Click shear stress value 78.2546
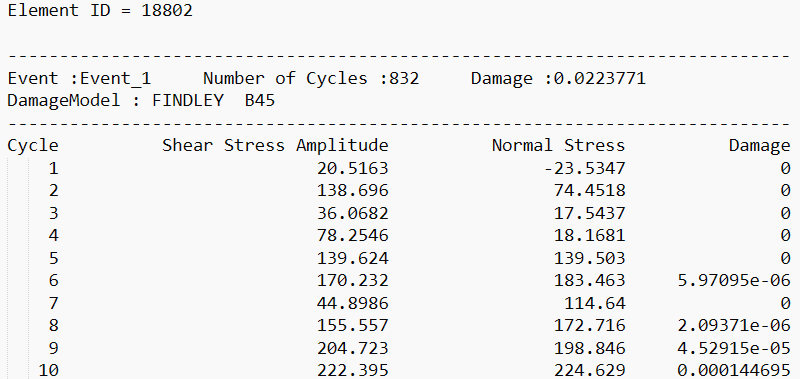Screen dimensions: 800x379 click(353, 236)
